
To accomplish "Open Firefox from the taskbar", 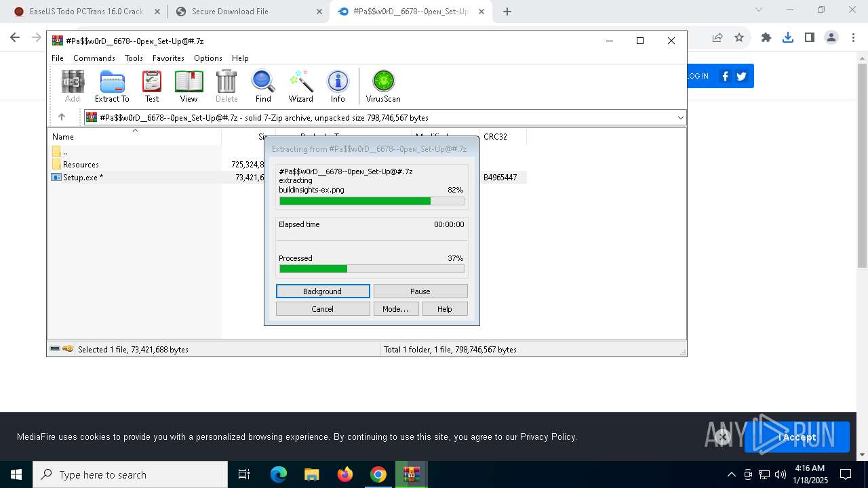I will 345,474.
